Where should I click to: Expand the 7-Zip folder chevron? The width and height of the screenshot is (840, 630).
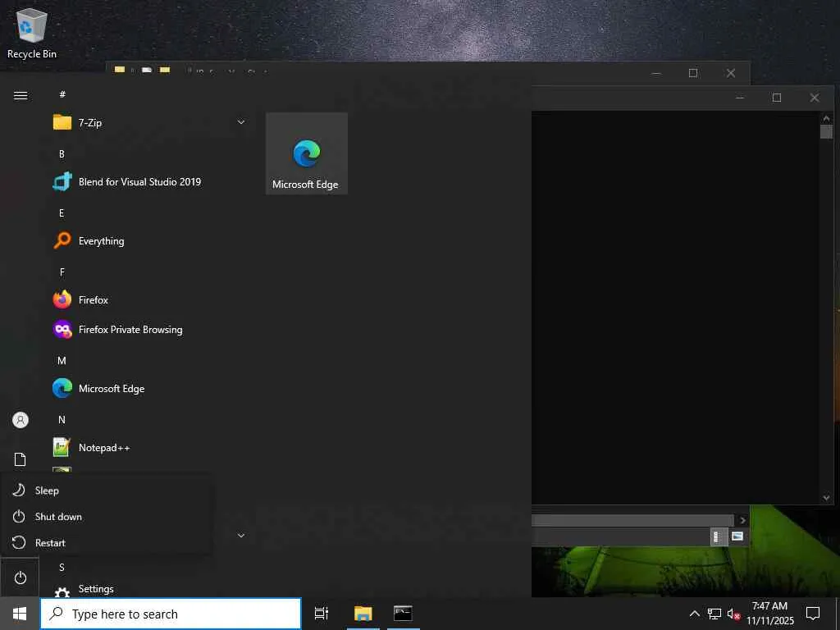point(241,123)
